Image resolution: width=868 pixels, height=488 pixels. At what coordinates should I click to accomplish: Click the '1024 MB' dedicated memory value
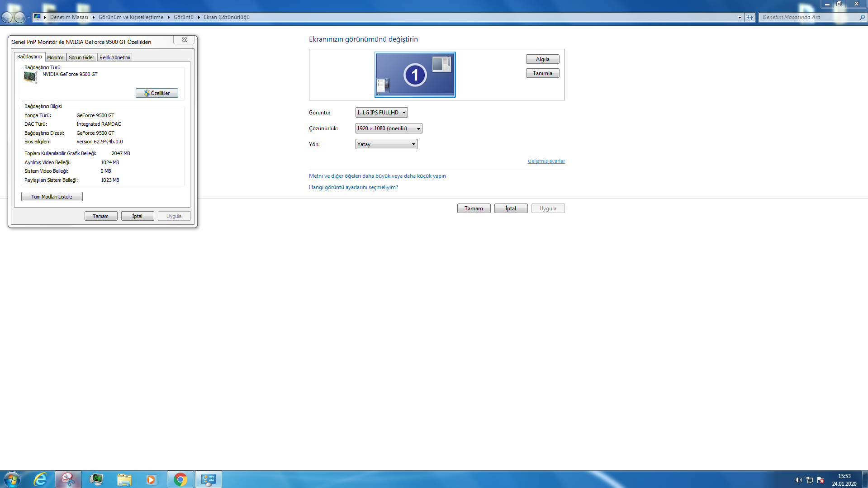(x=110, y=162)
